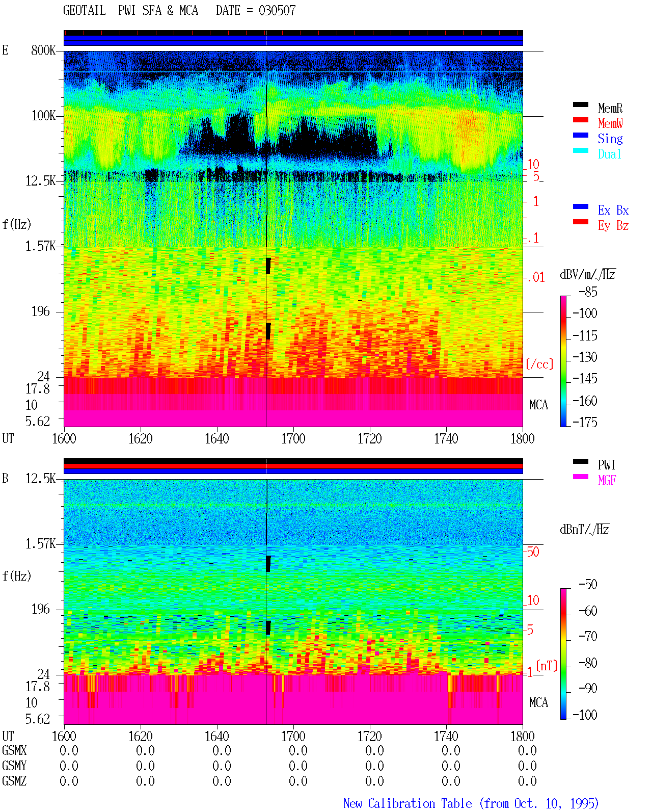The height and width of the screenshot is (812, 652).
Task: Click the '100K' frequency label on E panel
Action: (x=43, y=115)
